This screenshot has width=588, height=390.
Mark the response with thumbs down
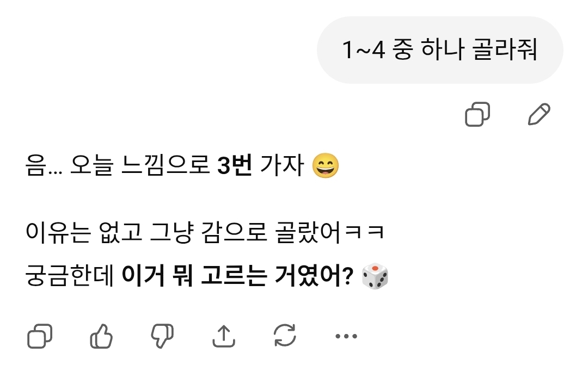(x=162, y=336)
